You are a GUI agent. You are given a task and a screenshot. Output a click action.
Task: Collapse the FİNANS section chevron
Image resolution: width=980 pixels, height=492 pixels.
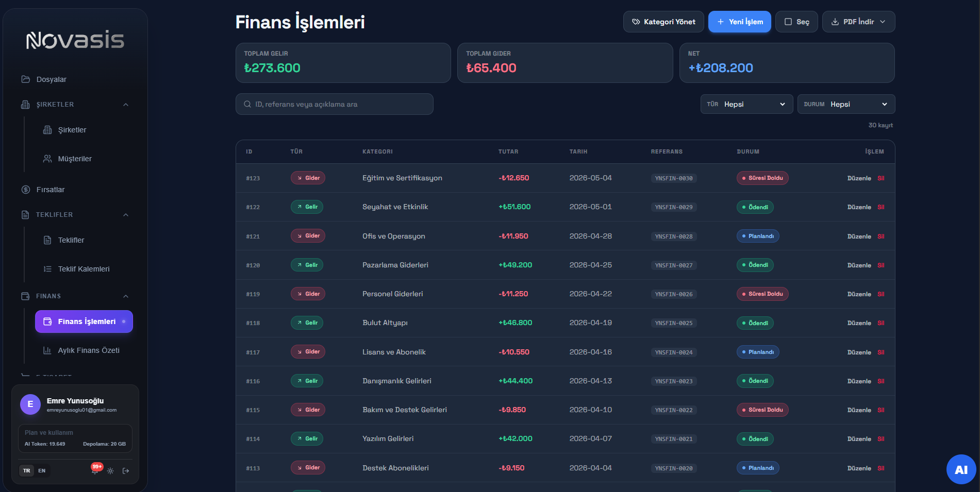tap(126, 296)
